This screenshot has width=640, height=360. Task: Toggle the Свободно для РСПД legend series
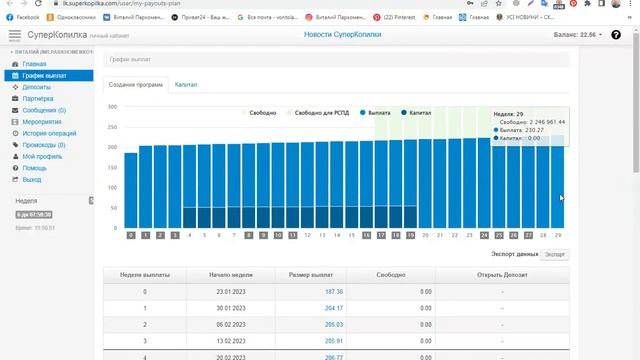(318, 113)
